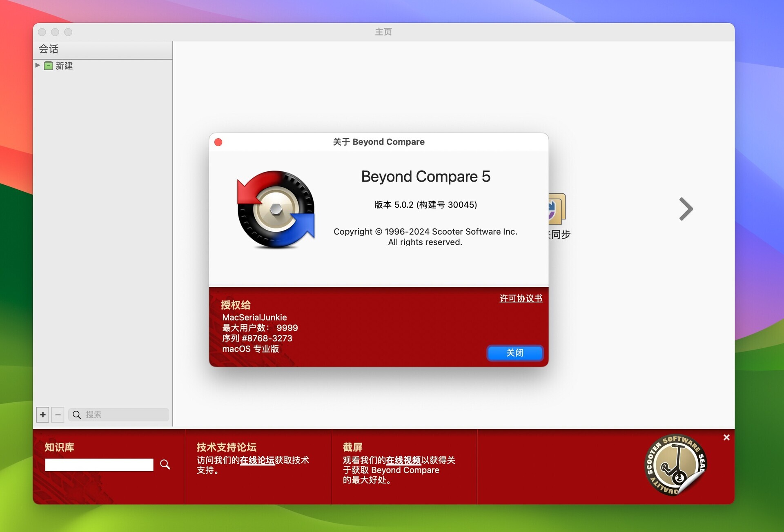784x532 pixels.
Task: Click the knowledge base search input
Action: click(99, 465)
